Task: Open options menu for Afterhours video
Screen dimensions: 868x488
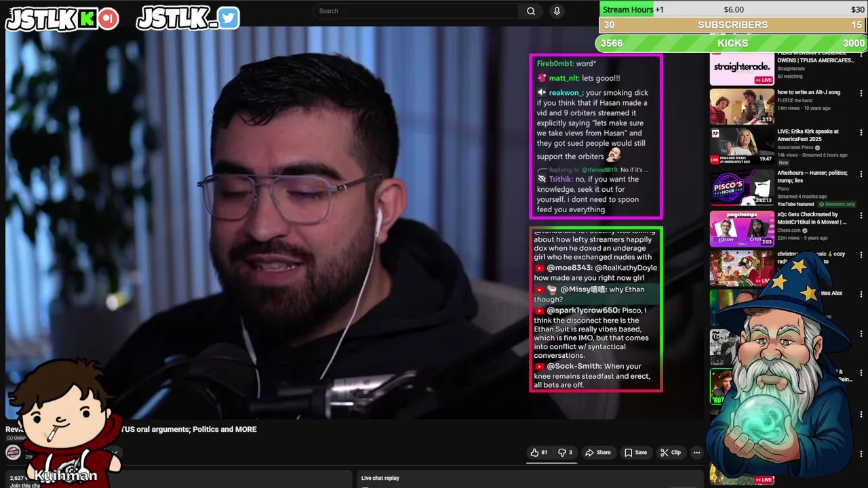Action: 861,174
